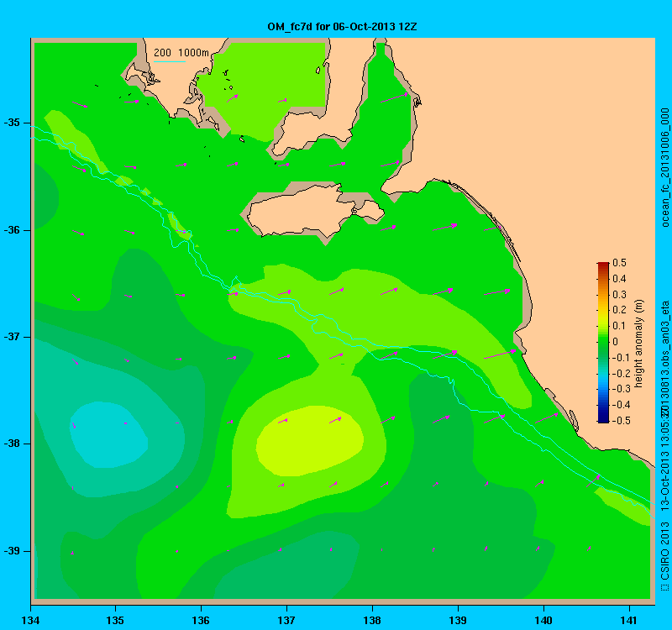Click the title 'OM_fc7d for 06-Oct-2013 12Z'
This screenshot has height=630, width=672.
(342, 27)
